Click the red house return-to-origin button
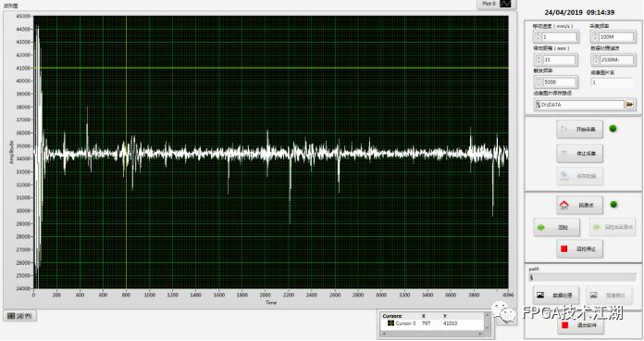The width and height of the screenshot is (644, 341). 579,205
